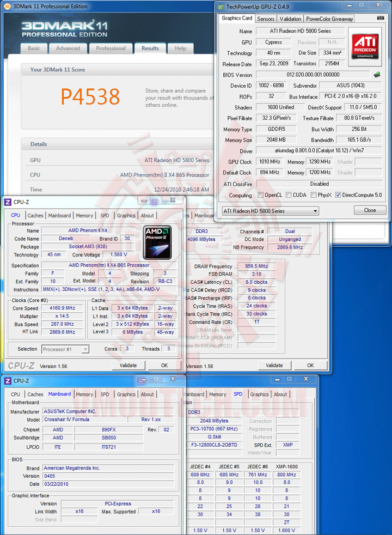This screenshot has height=535, width=392.
Task: Open Memory tab in the CPU-Z CPU window
Action: tap(84, 216)
